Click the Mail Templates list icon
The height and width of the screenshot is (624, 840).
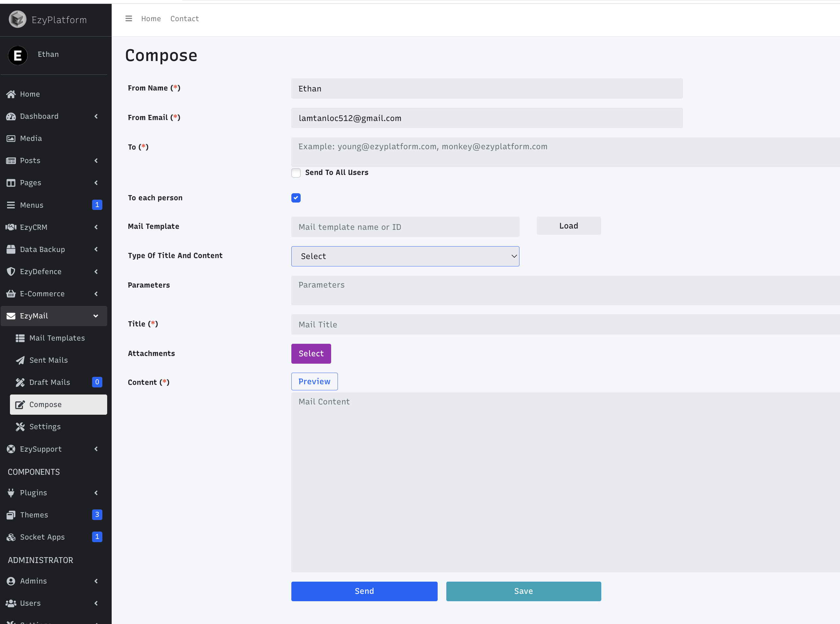coord(20,338)
